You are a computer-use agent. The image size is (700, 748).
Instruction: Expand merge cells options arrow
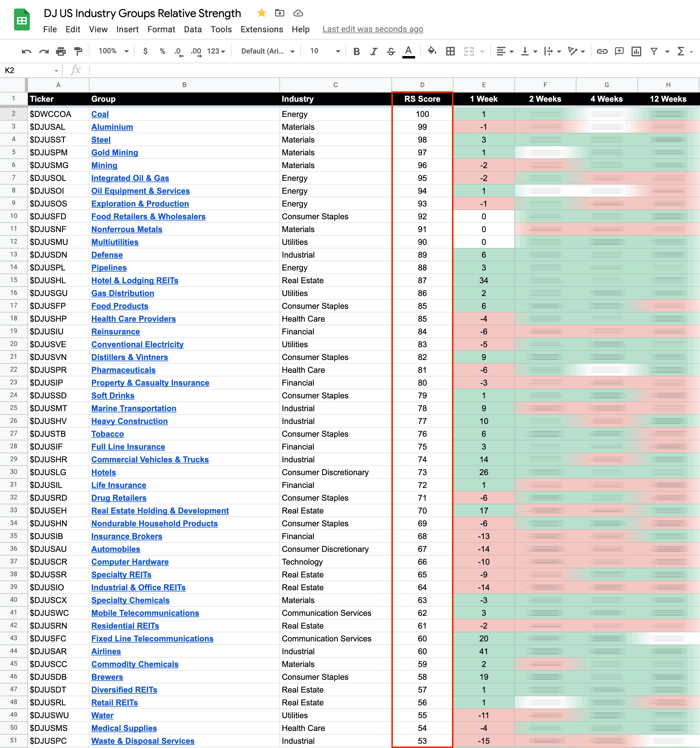[483, 51]
